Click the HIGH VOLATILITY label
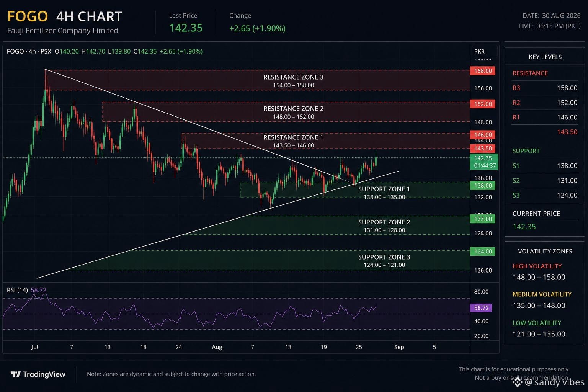This screenshot has height=392, width=588. pos(537,266)
